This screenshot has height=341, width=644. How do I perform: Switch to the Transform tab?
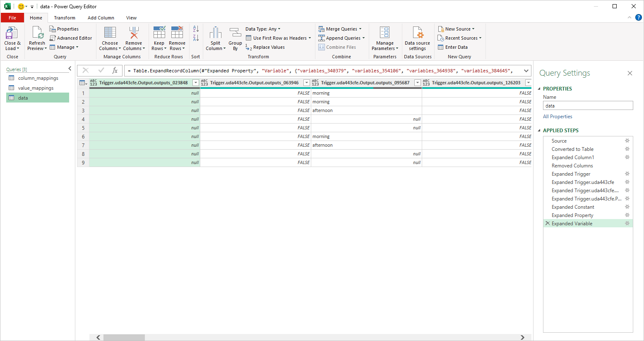[x=65, y=18]
